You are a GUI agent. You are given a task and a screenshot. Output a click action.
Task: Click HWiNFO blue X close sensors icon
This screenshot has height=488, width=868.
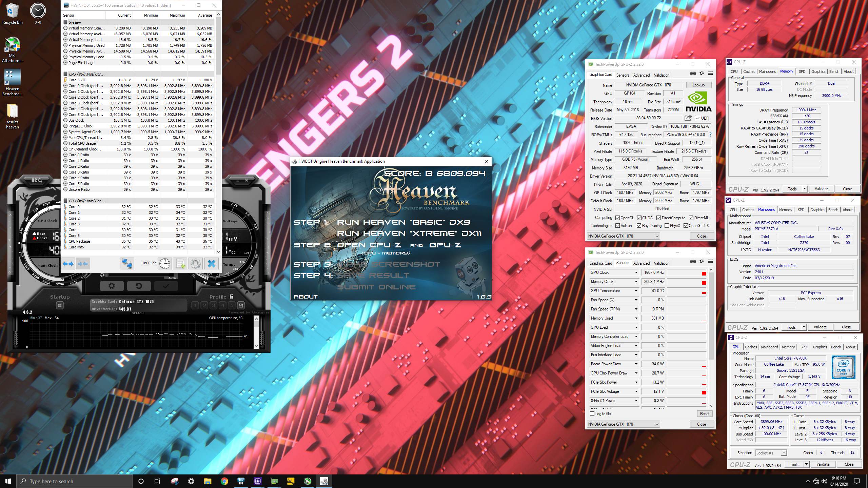click(211, 264)
